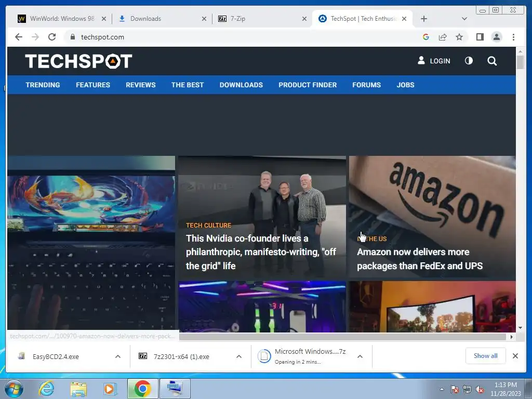
Task: Bookmark this tab with the star
Action: pos(459,37)
